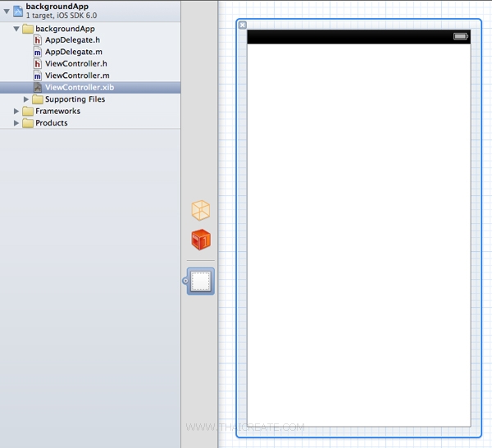This screenshot has width=492, height=448.
Task: Click the '1 target, iOS SDK 6.0' subtitle
Action: (61, 16)
